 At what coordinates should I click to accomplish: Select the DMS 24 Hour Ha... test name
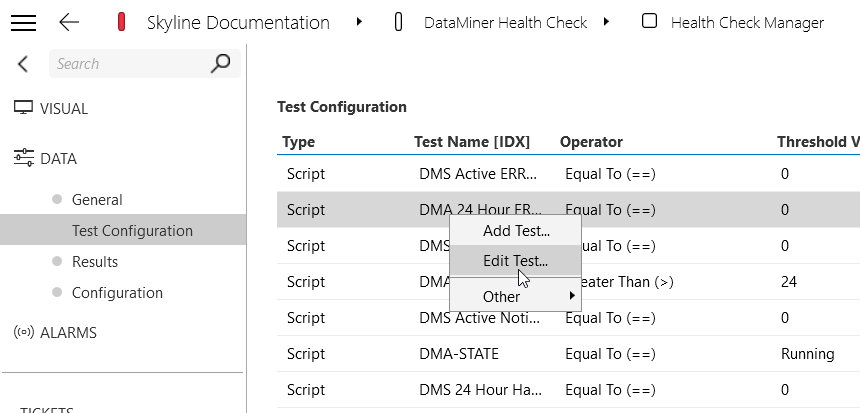coord(480,390)
